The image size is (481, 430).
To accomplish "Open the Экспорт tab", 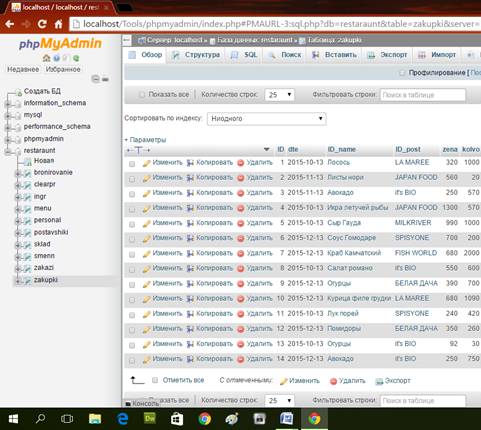I will pos(387,55).
